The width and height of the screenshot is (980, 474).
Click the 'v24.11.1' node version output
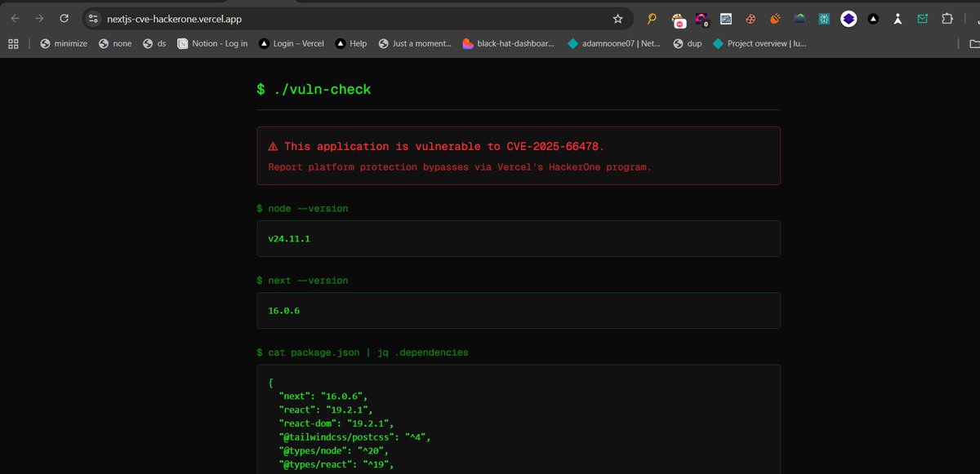[289, 239]
